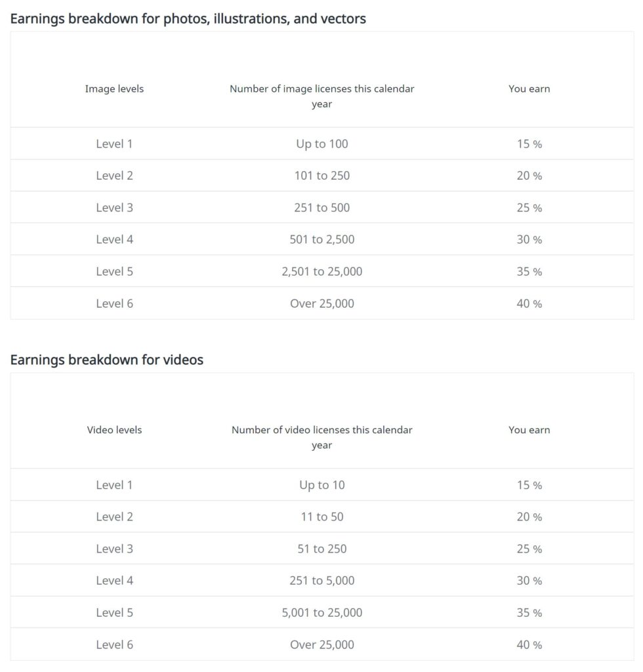Screen dimensions: 643x672
Task: Select the 251 to 5,000 cell
Action: pos(321,580)
